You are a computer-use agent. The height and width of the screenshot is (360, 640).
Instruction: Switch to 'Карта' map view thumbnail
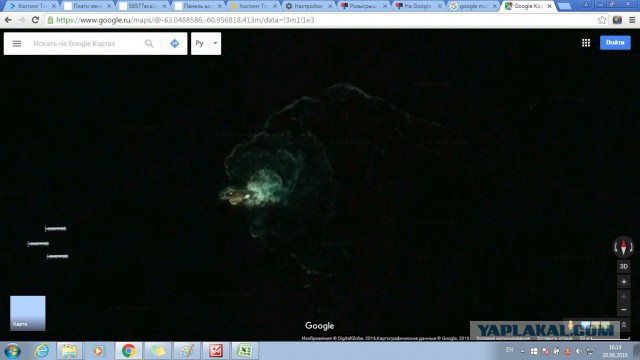[28, 313]
